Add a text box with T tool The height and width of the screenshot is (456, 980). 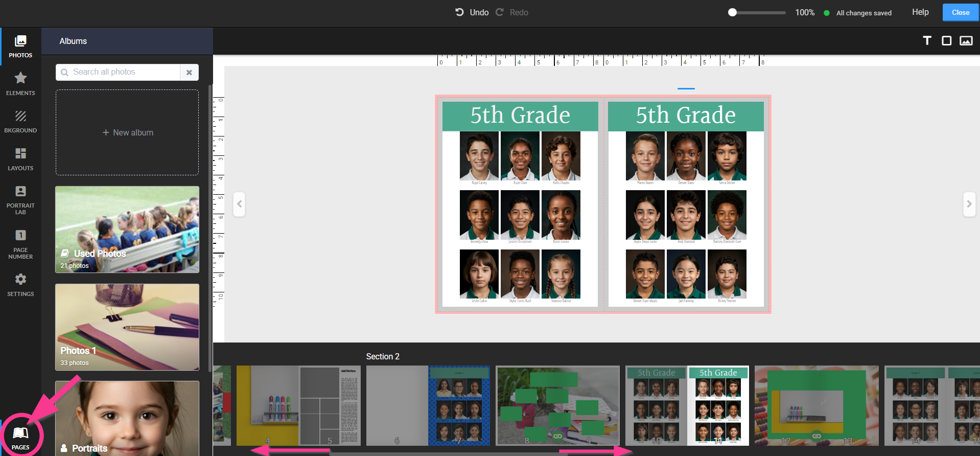(x=927, y=41)
